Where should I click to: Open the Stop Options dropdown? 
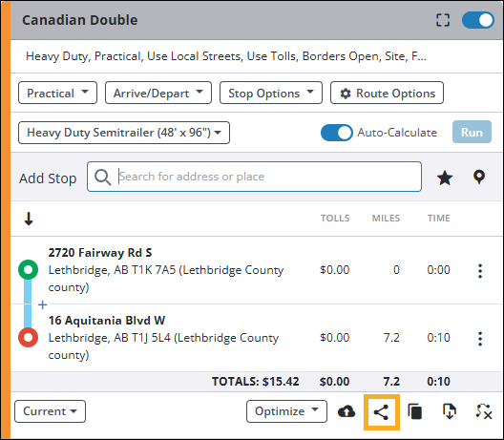[x=271, y=93]
